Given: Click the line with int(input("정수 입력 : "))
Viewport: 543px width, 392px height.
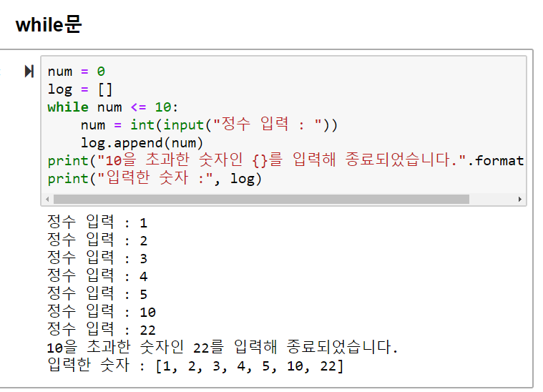Looking at the screenshot, I should pyautogui.click(x=209, y=124).
